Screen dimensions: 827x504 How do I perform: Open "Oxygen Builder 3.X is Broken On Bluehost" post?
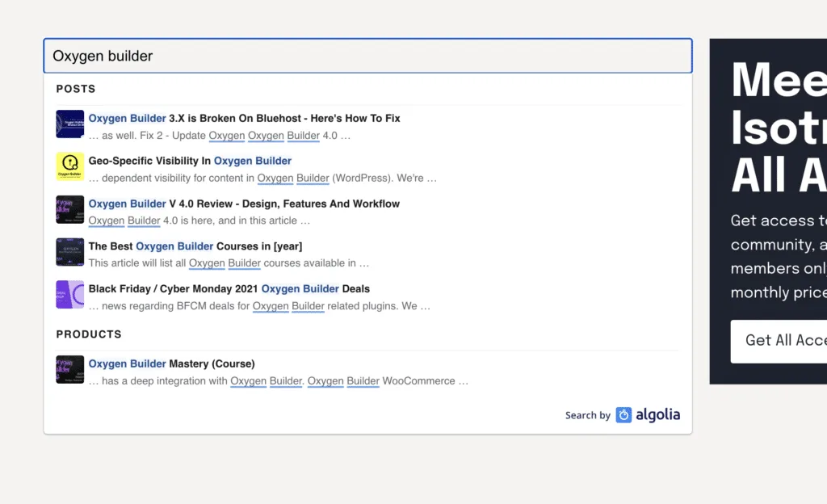[x=244, y=119]
